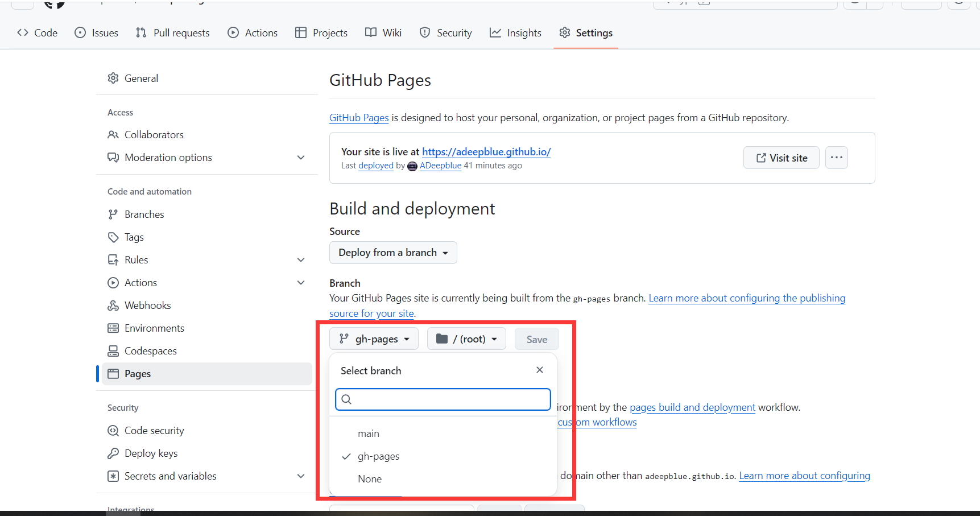Click the Save button
Viewport: 980px width, 516px height.
(x=536, y=340)
